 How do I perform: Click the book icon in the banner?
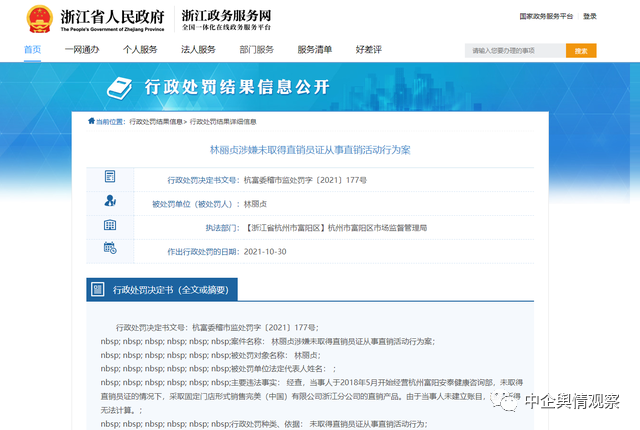119,88
